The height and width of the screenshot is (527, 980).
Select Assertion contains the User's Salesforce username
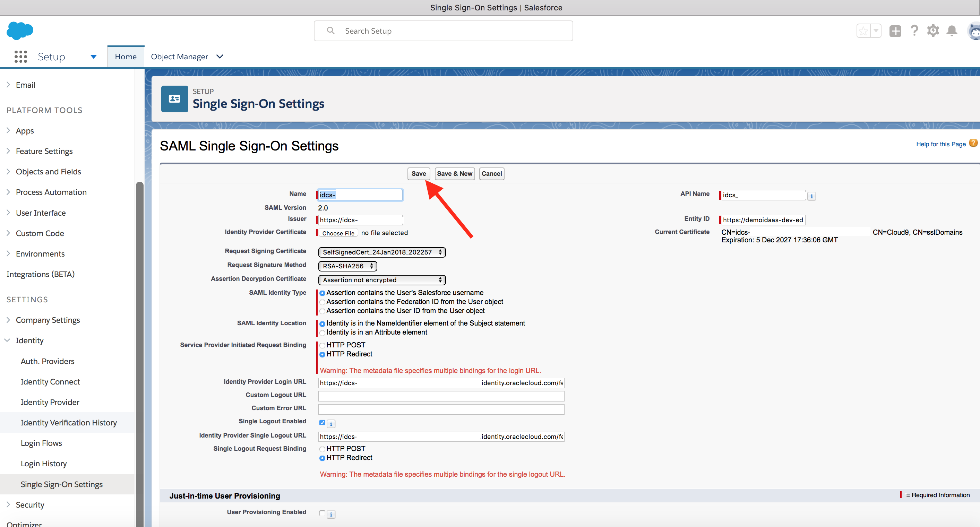[322, 293]
